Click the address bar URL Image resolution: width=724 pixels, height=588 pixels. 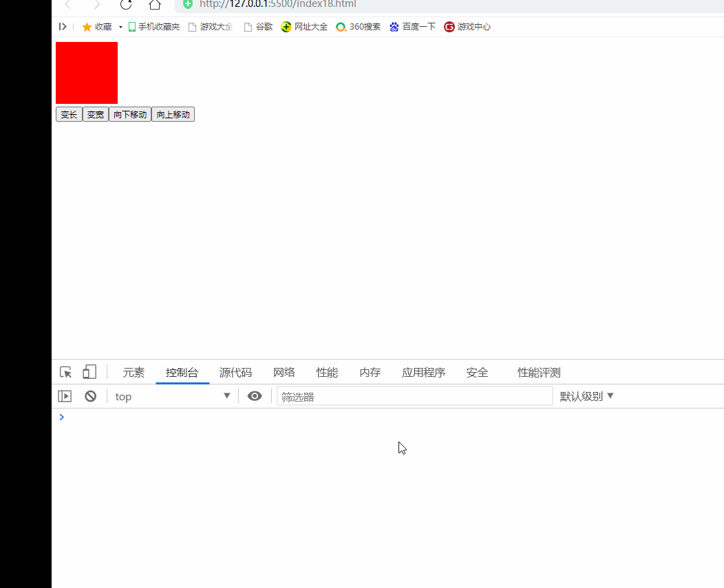point(277,4)
